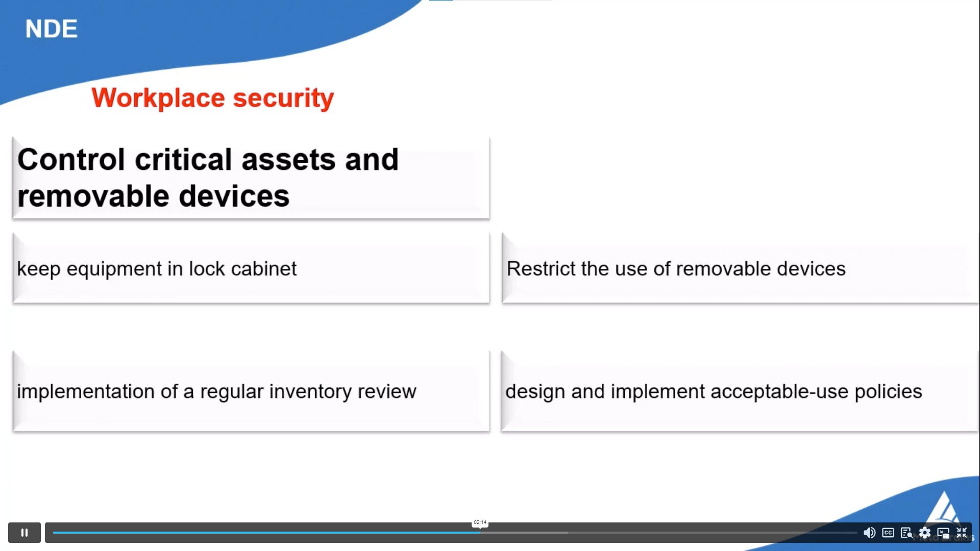Click the pause button to stop playback
Image resolution: width=980 pixels, height=551 pixels.
pos(24,532)
